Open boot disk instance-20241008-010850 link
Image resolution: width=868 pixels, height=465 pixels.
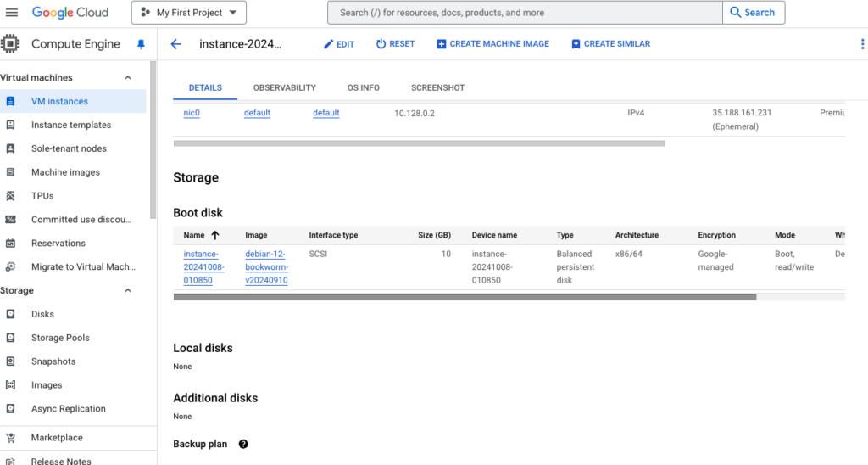[203, 267]
